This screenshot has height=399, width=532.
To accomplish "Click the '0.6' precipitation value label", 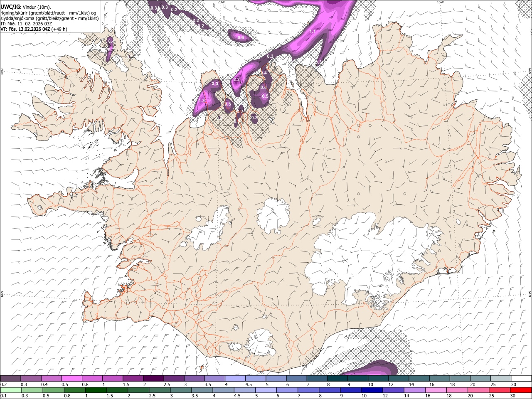I will pyautogui.click(x=241, y=37).
